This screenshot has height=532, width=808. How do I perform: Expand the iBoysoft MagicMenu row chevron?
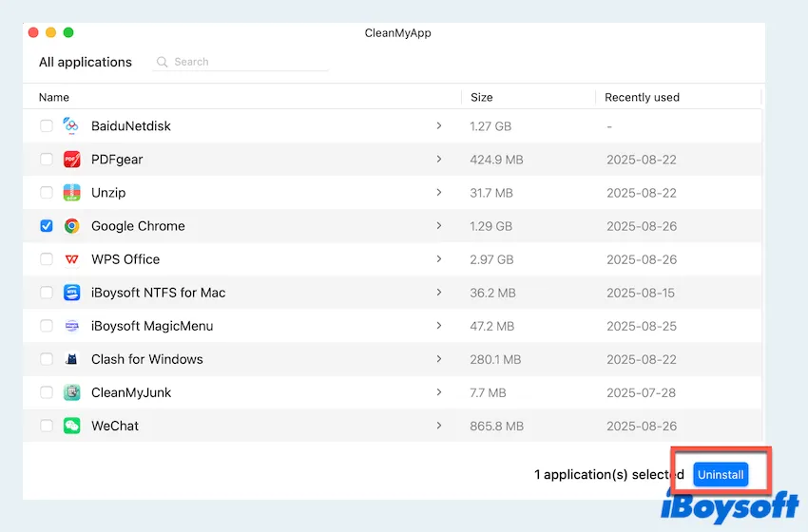click(x=439, y=326)
